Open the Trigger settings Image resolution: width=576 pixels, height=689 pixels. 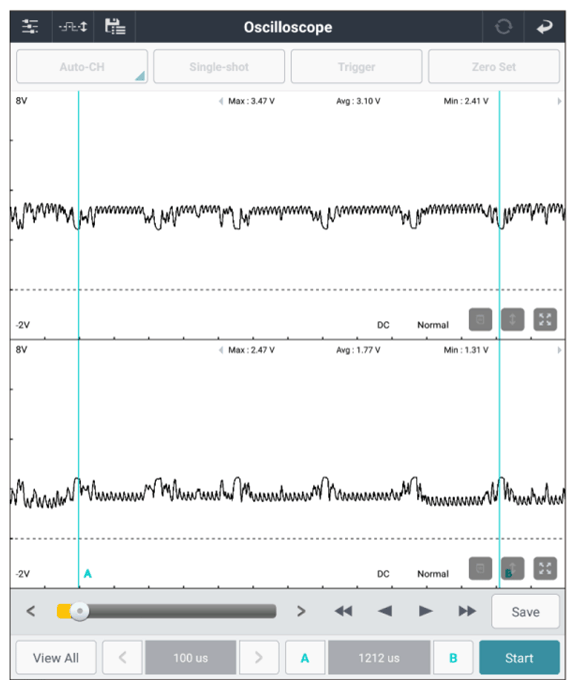tap(356, 67)
